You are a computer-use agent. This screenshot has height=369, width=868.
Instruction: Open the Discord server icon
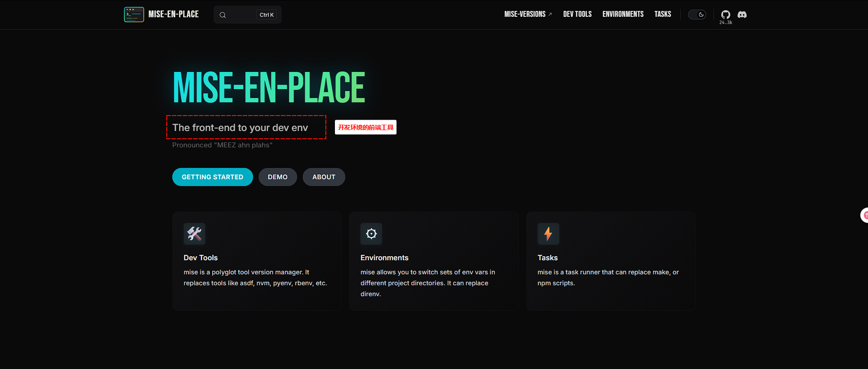(742, 15)
